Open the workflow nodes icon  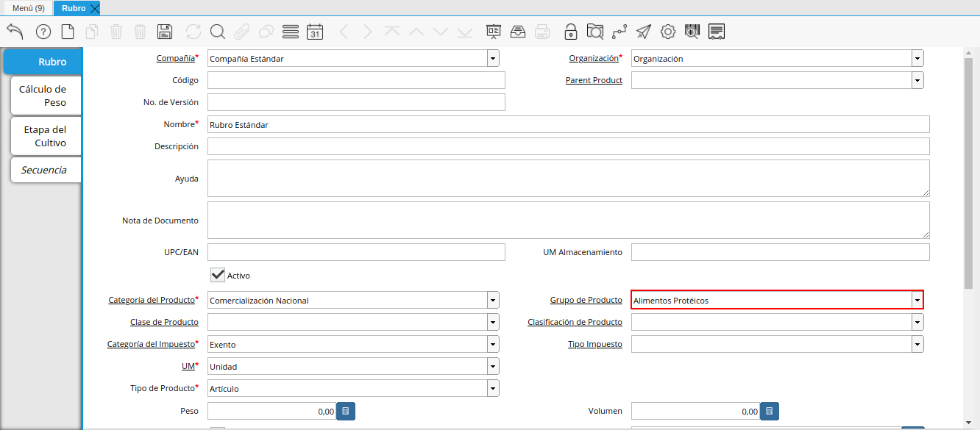[619, 32]
